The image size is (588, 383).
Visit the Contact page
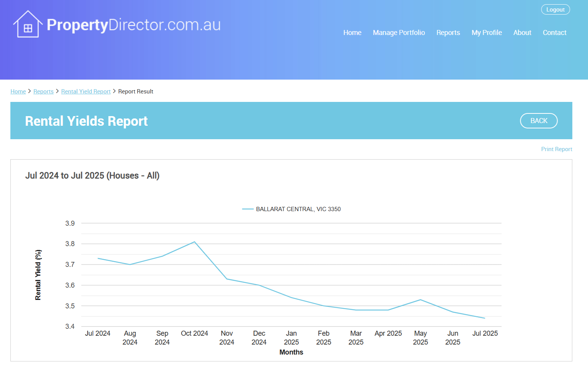554,33
